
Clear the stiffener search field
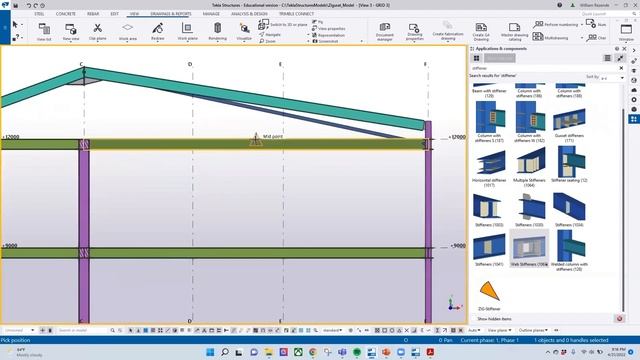pos(621,68)
